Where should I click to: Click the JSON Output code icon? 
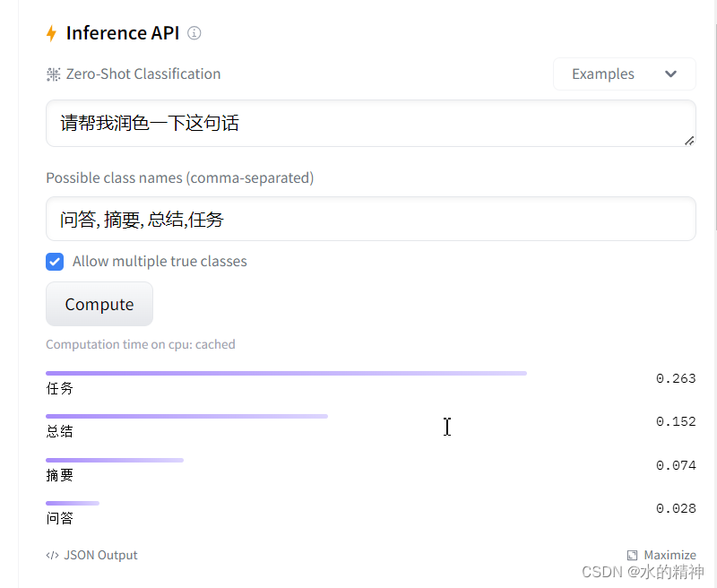tap(52, 555)
